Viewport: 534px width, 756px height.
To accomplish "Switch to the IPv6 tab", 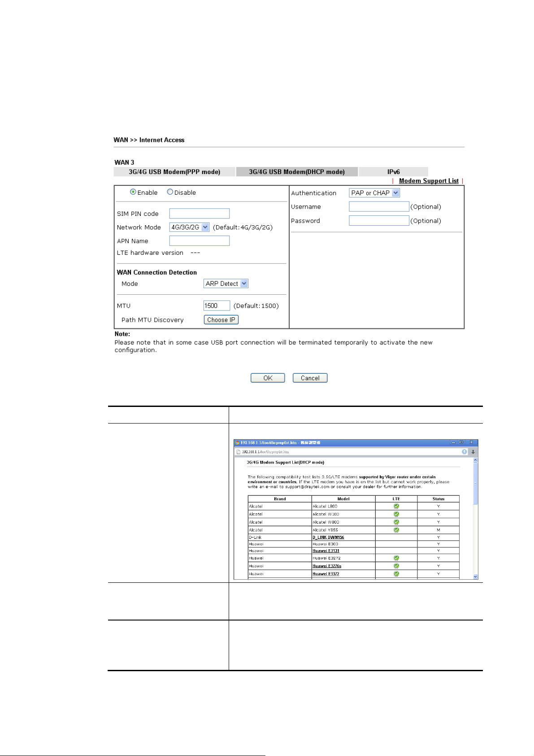I will pos(393,172).
